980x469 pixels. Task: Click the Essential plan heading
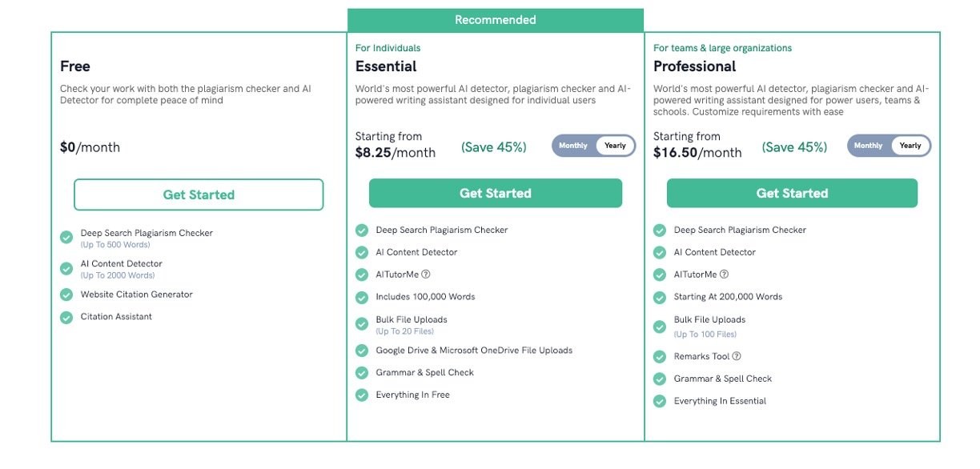tap(386, 66)
